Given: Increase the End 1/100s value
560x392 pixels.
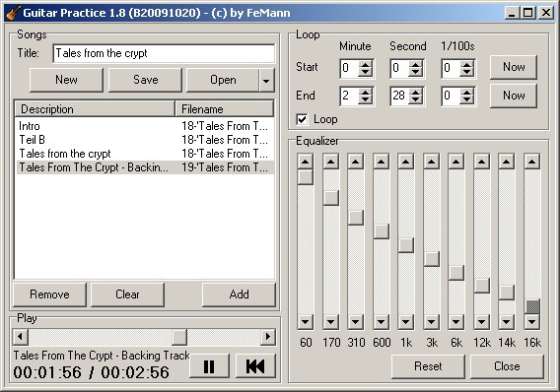Looking at the screenshot, I should click(x=466, y=92).
